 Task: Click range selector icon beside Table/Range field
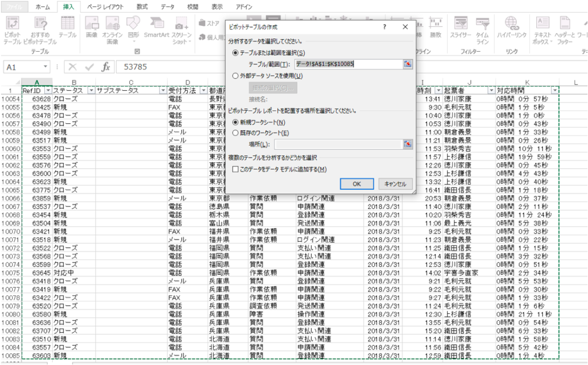(408, 64)
